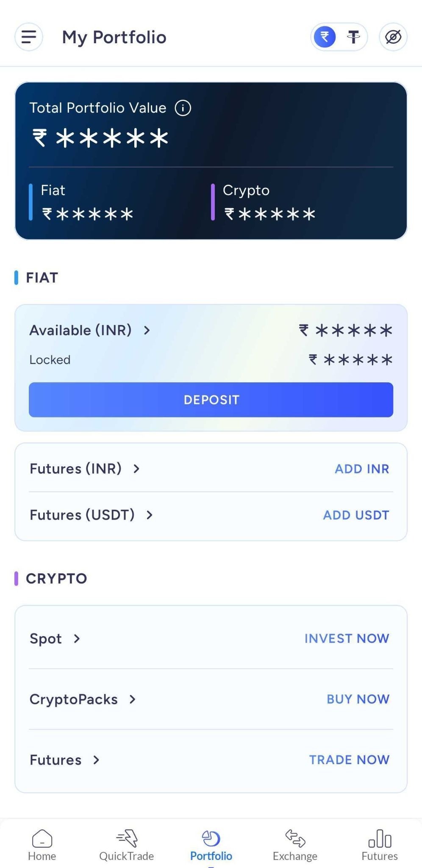422x868 pixels.
Task: Expand Available (INR) details chevron
Action: click(x=147, y=330)
